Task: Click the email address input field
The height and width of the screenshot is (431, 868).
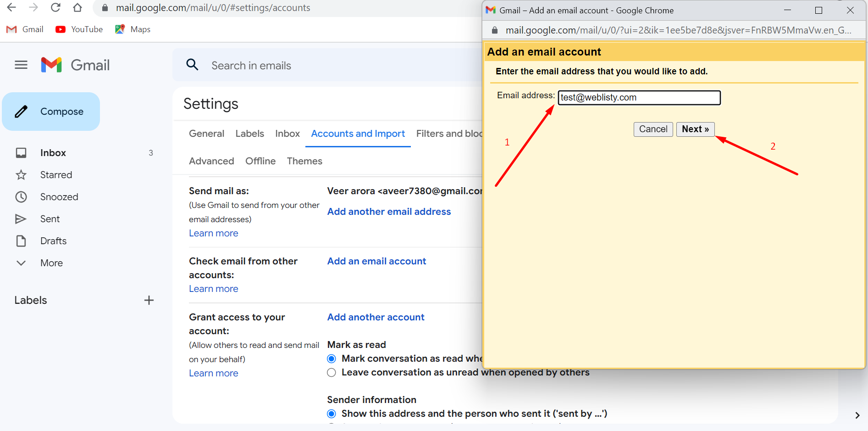Action: pyautogui.click(x=639, y=97)
